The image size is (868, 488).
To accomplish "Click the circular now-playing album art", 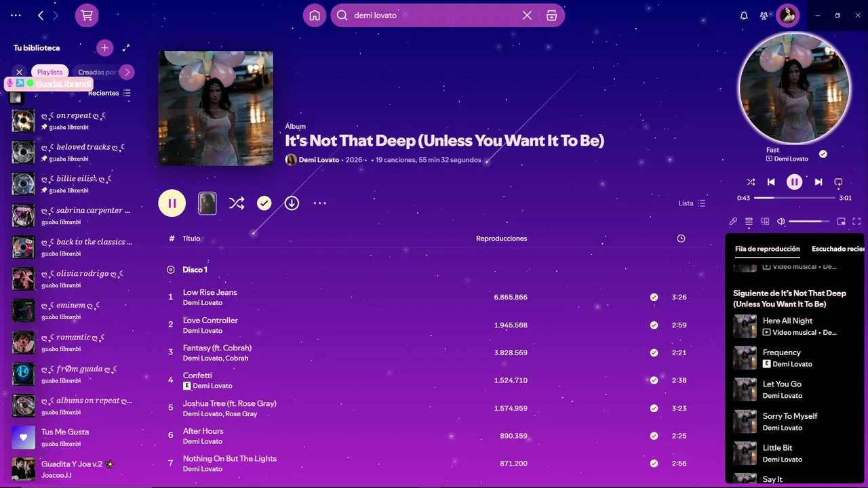I will tap(794, 88).
